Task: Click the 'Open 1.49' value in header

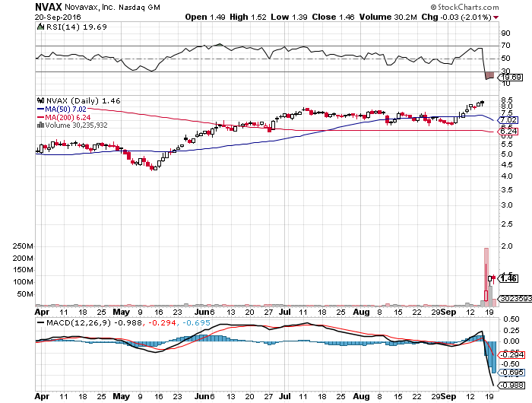Action: tap(205, 17)
